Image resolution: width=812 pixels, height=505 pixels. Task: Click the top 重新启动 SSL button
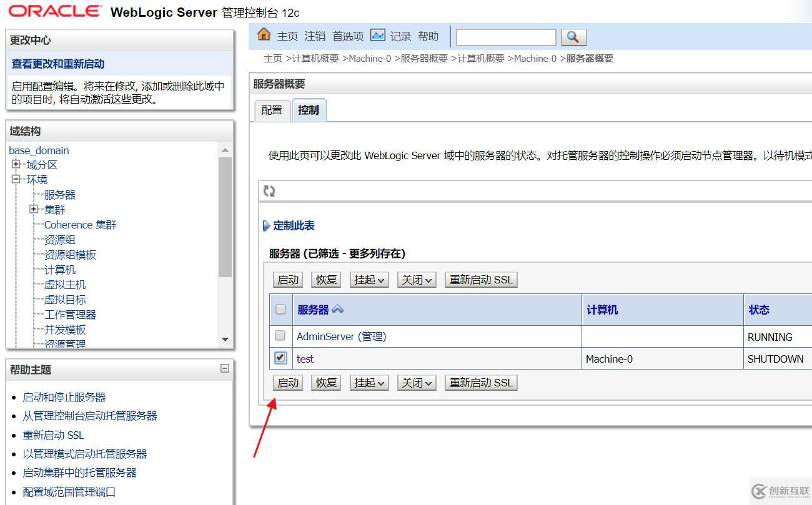(x=481, y=280)
